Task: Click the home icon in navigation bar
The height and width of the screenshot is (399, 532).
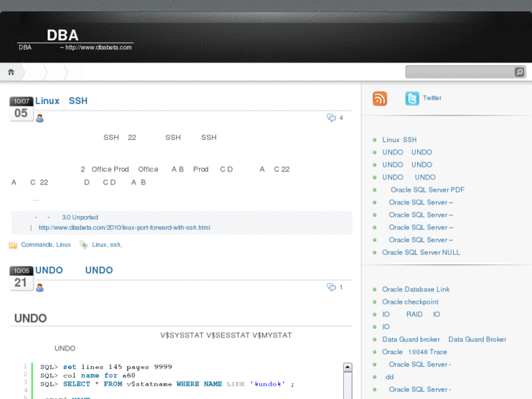Action: click(11, 72)
